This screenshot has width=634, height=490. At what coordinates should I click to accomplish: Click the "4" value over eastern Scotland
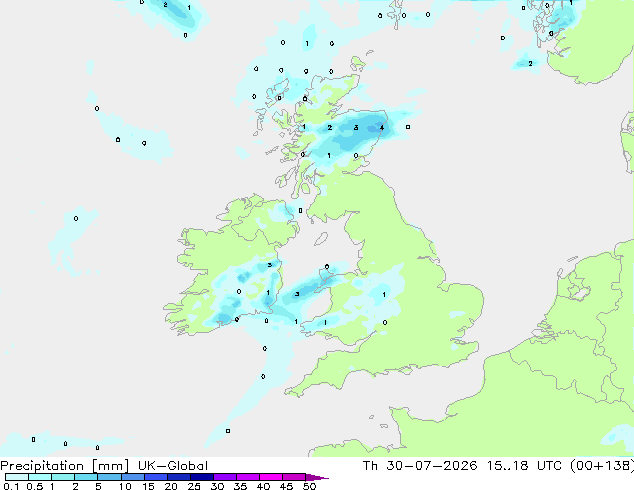382,128
